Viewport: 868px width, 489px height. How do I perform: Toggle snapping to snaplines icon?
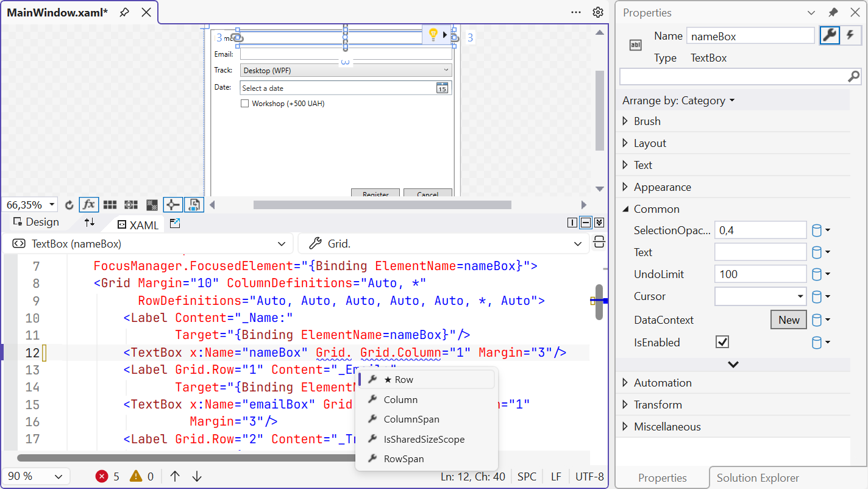click(173, 205)
